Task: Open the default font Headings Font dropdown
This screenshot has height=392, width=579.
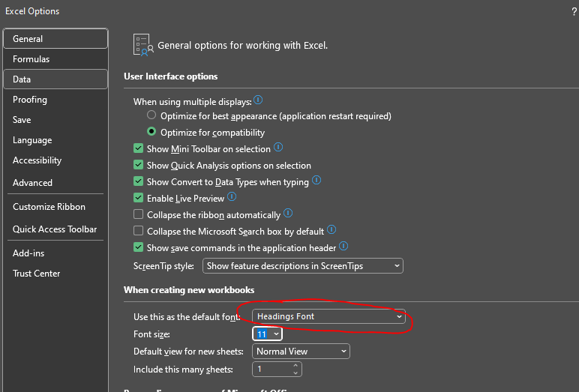Action: pyautogui.click(x=328, y=316)
